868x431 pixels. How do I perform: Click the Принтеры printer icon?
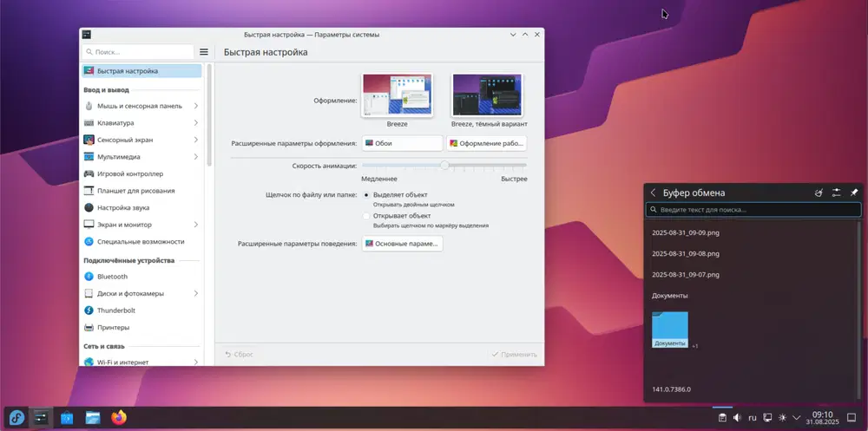(x=89, y=328)
